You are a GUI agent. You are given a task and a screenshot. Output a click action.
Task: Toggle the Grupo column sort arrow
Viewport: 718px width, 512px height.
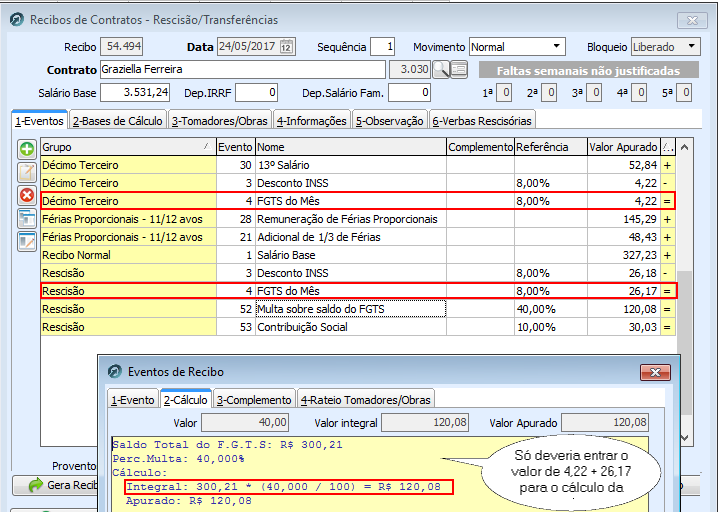[x=207, y=147]
